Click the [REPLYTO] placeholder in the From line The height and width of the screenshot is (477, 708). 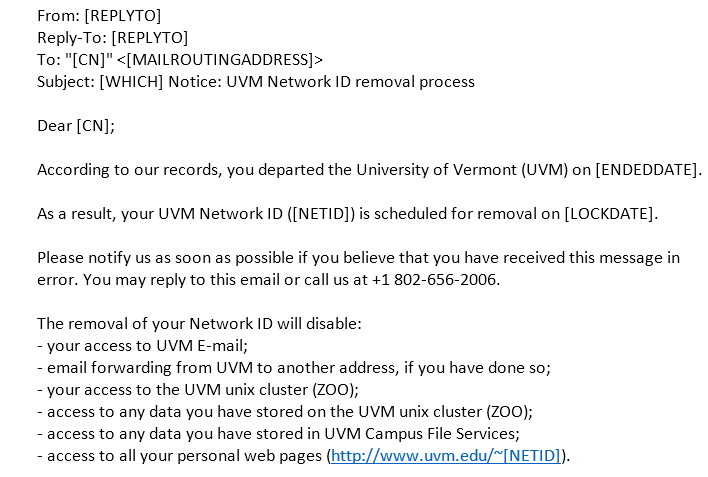point(123,16)
